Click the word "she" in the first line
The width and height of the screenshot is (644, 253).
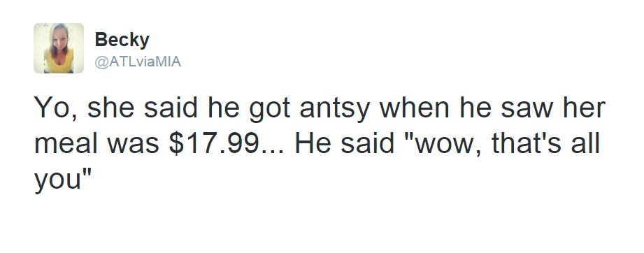[111, 106]
